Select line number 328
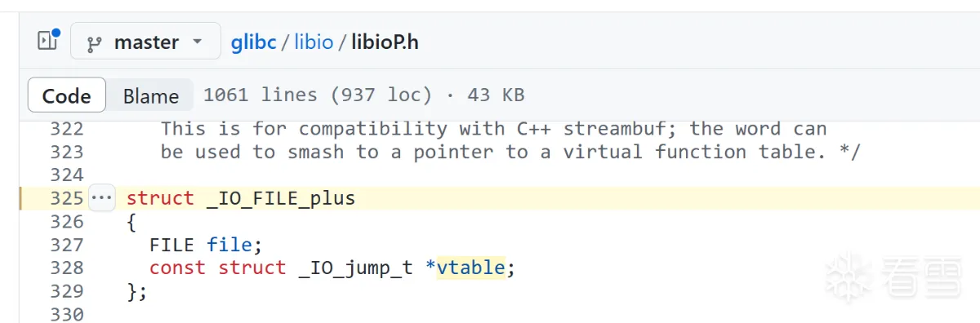 [x=66, y=268]
